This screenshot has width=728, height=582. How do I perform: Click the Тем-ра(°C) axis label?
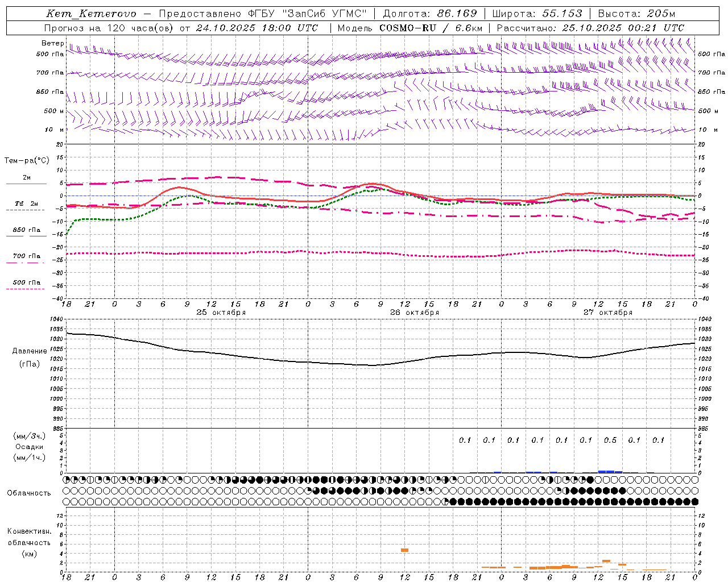[27, 161]
